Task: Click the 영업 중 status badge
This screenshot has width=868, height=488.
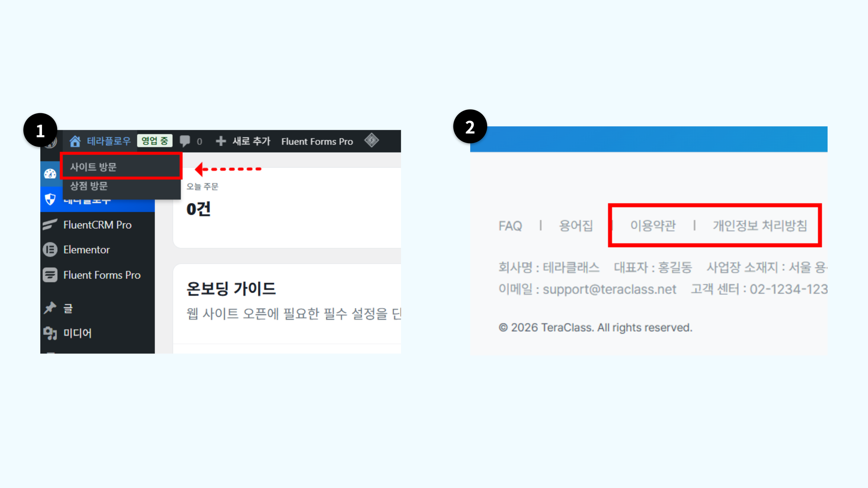Action: 155,141
